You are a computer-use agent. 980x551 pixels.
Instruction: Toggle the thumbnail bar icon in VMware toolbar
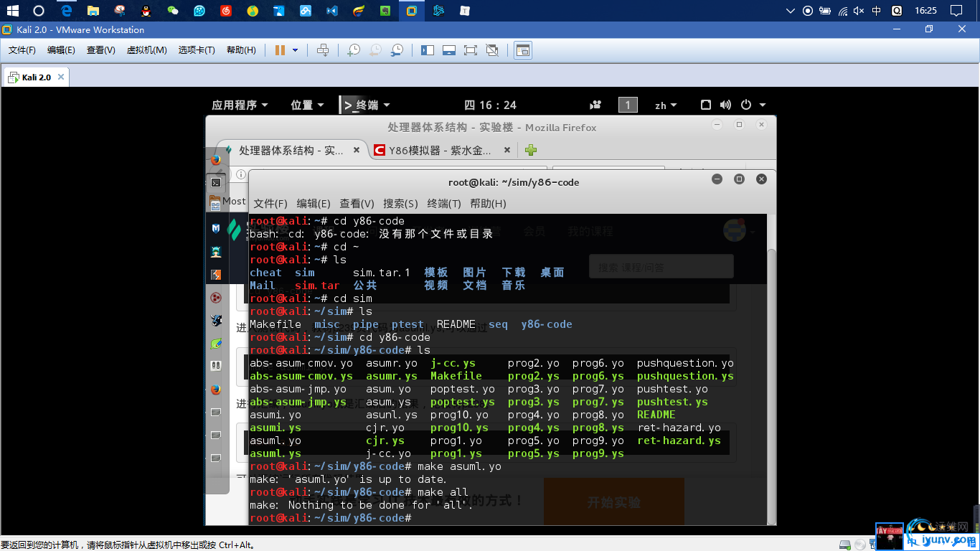[x=449, y=50]
